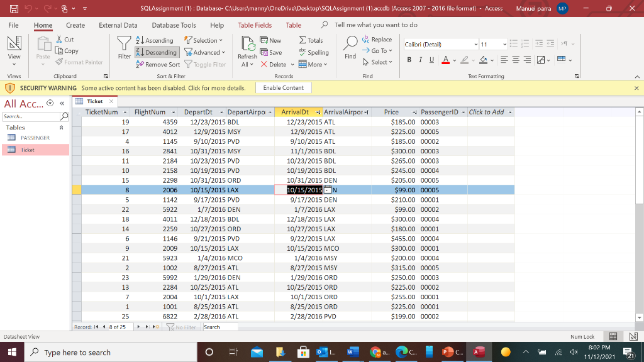Image resolution: width=644 pixels, height=362 pixels.
Task: Open the PASSENGER table in navigation pane
Action: (35, 137)
